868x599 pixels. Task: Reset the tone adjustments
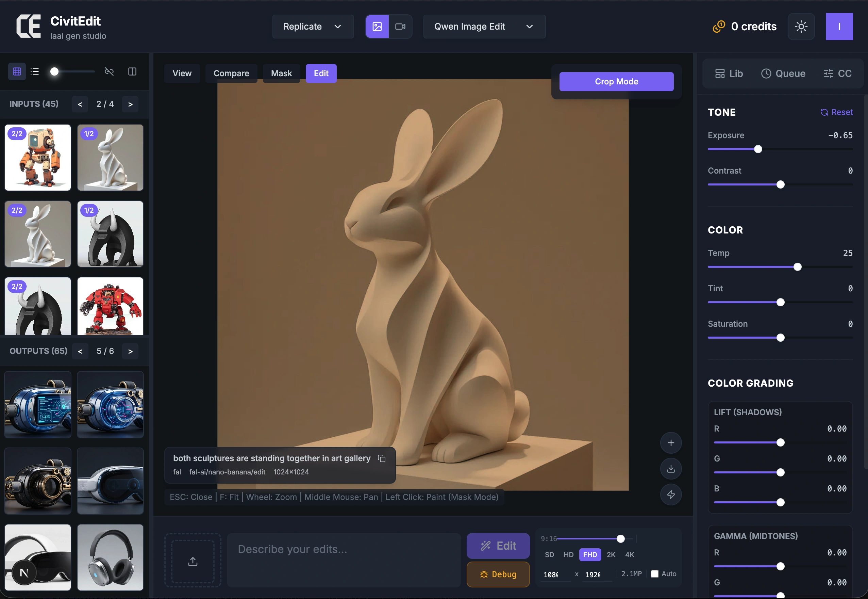pos(836,112)
